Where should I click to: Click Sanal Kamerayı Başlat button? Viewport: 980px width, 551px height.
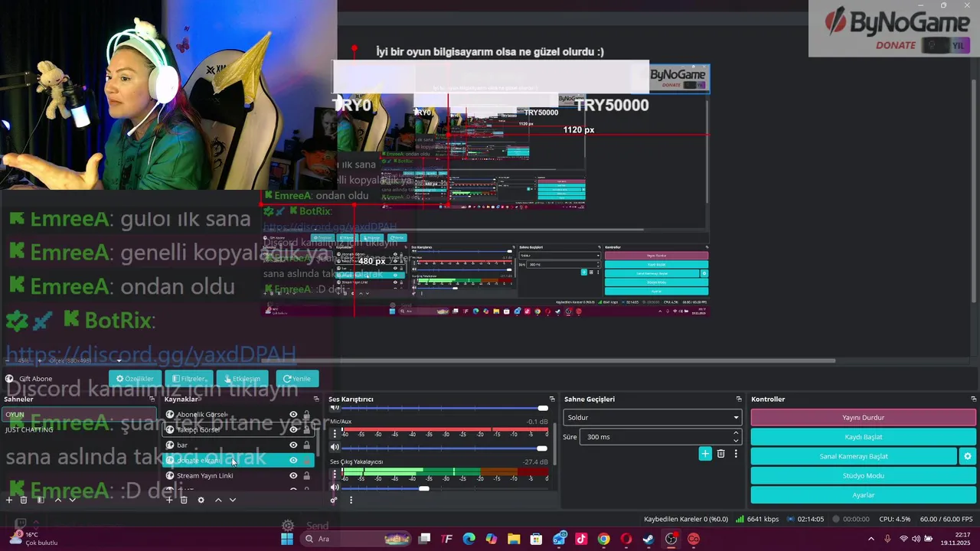(854, 456)
